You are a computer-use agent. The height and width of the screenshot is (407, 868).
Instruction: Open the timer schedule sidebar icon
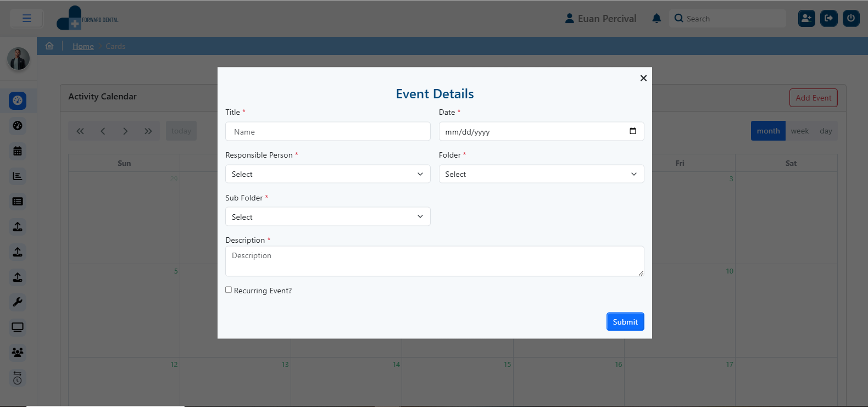click(18, 378)
